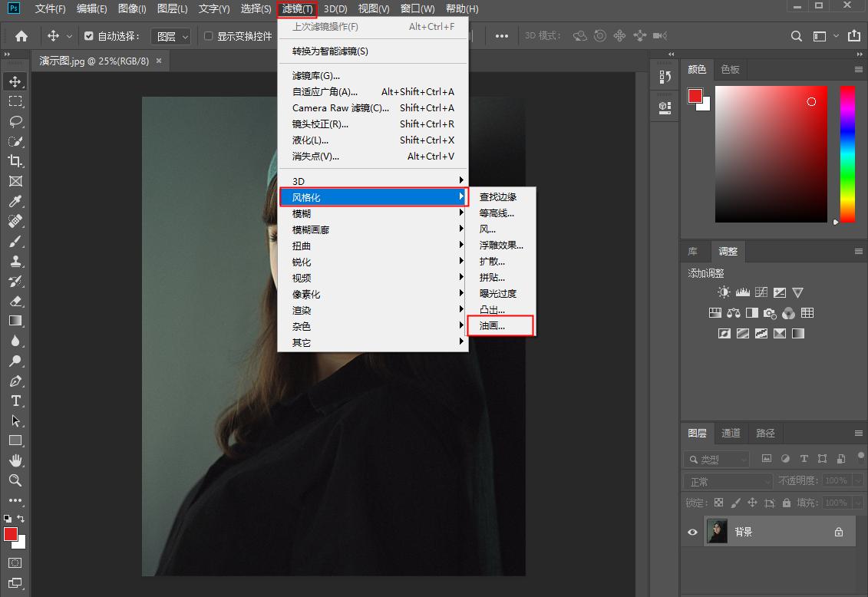Hide the 背景 layer with eye icon
Viewport: 868px width, 597px height.
coord(693,532)
